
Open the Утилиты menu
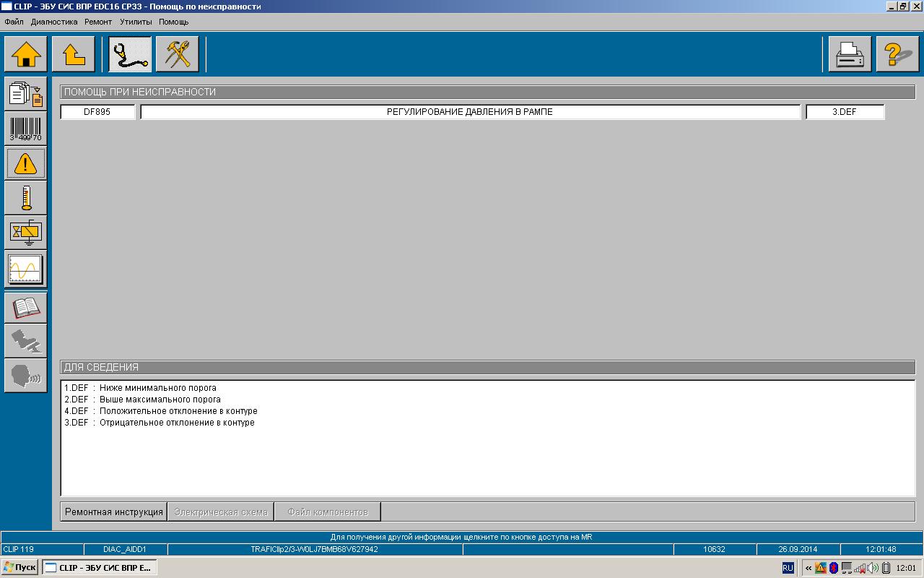[136, 22]
